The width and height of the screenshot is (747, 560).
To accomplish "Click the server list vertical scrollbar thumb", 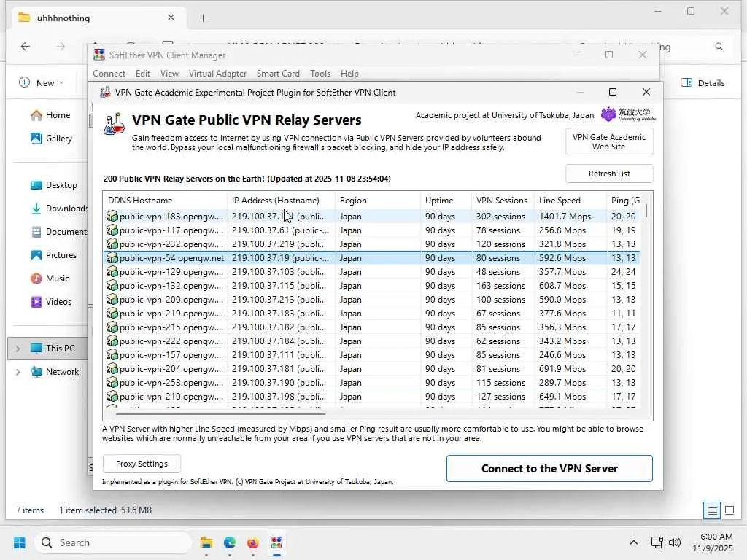I will tap(646, 211).
